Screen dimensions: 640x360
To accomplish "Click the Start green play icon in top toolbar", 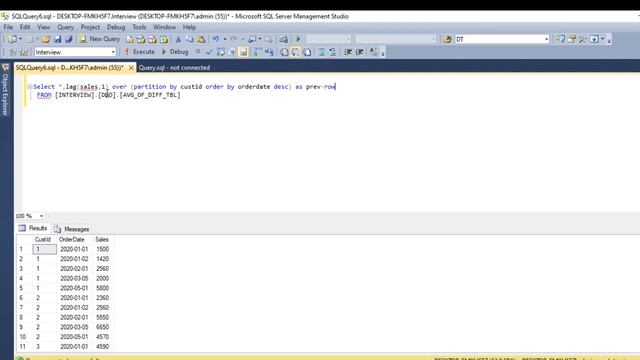I will click(x=298, y=39).
